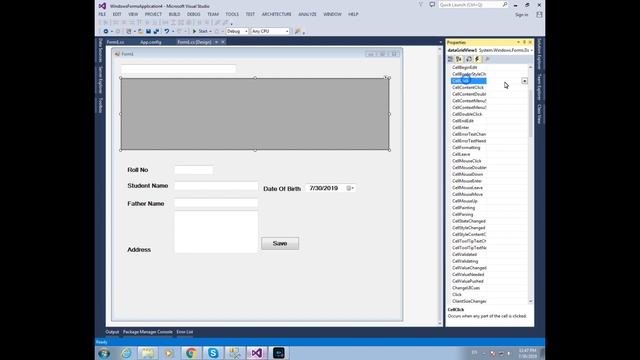The width and height of the screenshot is (640, 360).
Task: Click the Open File toolbar icon
Action: tap(140, 31)
